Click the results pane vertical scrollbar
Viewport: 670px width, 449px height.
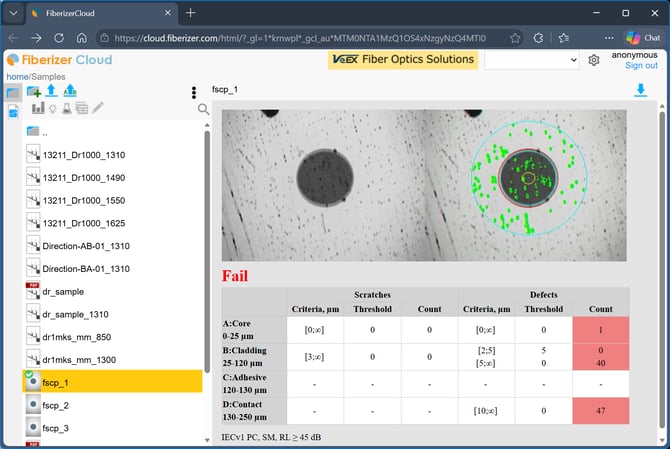click(x=662, y=269)
